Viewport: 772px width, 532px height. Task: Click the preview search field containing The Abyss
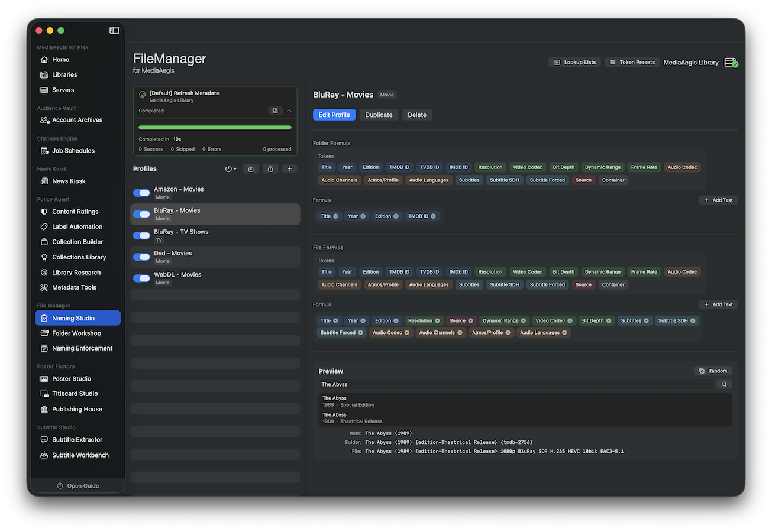pos(516,384)
